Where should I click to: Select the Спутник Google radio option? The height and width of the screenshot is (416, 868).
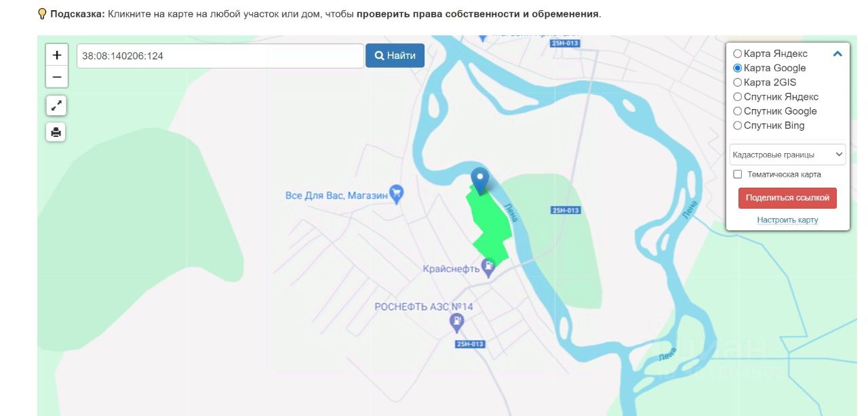(x=738, y=111)
